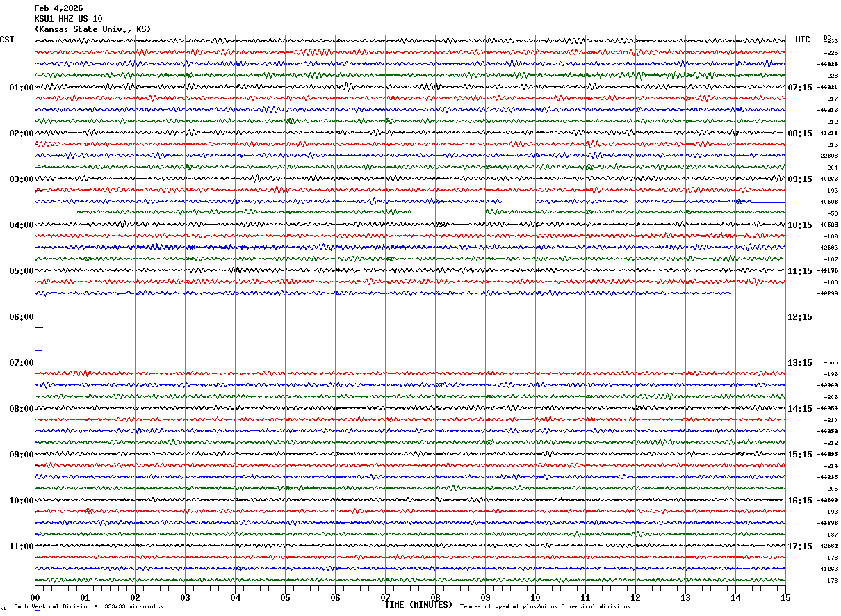Pick minute tick "12" on bottom axis
The width and height of the screenshot is (841, 616).
tap(635, 597)
